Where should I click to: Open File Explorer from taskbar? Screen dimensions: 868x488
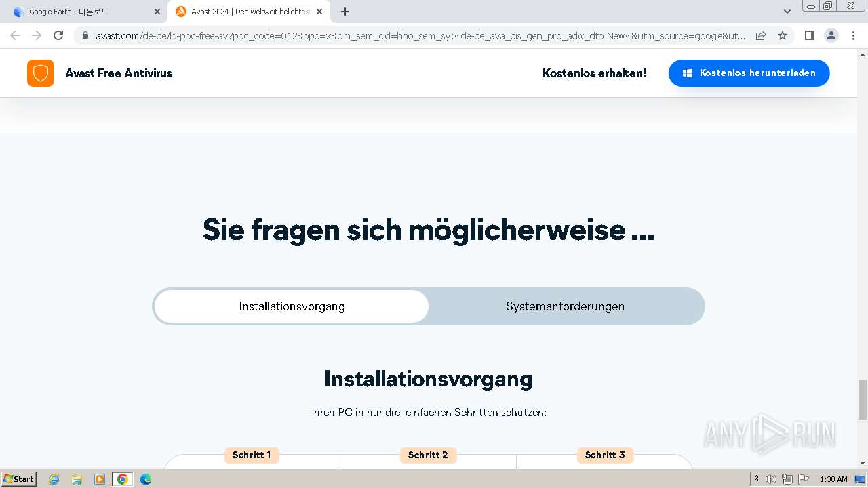pyautogui.click(x=77, y=479)
